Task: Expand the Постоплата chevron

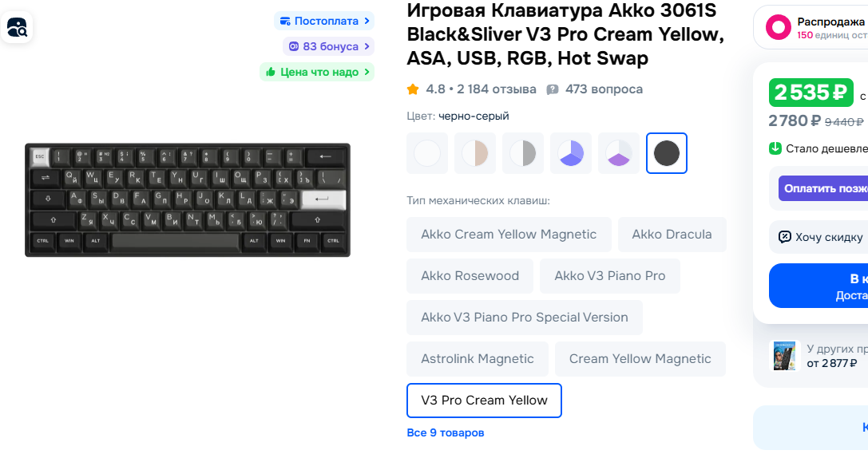Action: (367, 21)
